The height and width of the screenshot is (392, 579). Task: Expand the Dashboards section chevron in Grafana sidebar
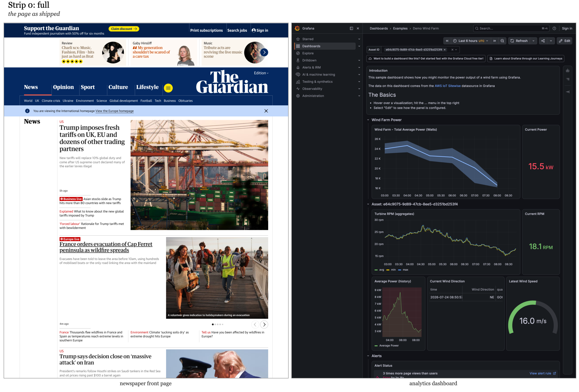point(359,46)
